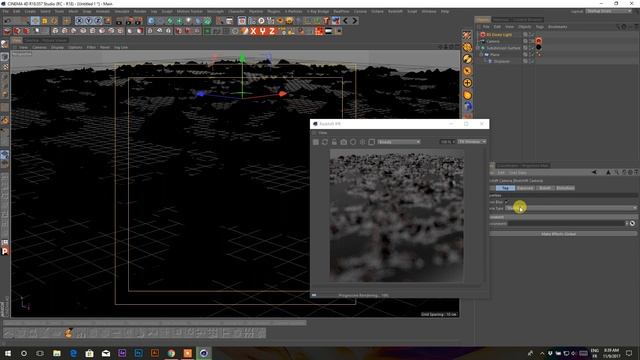Click the region square icon in Redshift RenderView
Image resolution: width=640 pixels, height=360 pixels.
371,142
